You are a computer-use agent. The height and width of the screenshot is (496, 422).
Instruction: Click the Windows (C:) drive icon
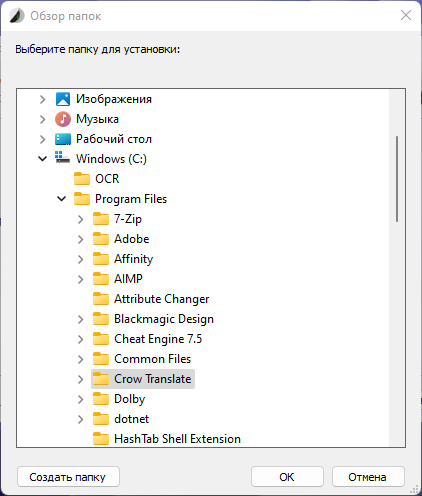click(62, 158)
